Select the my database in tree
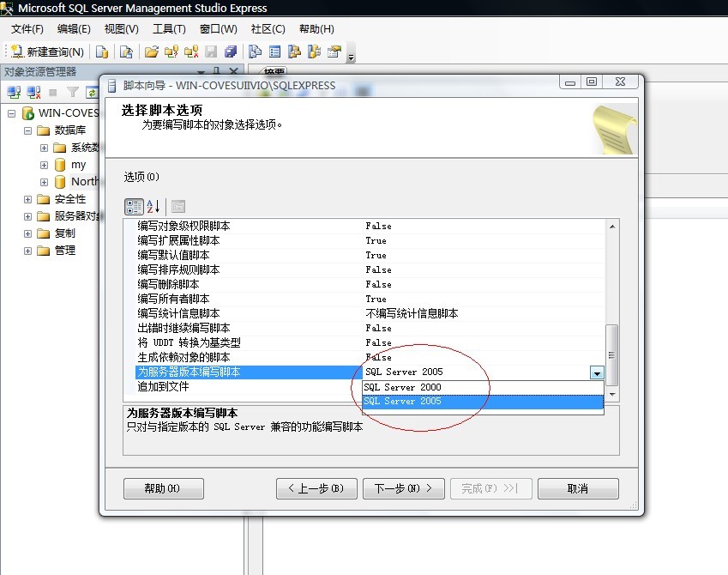 [79, 165]
